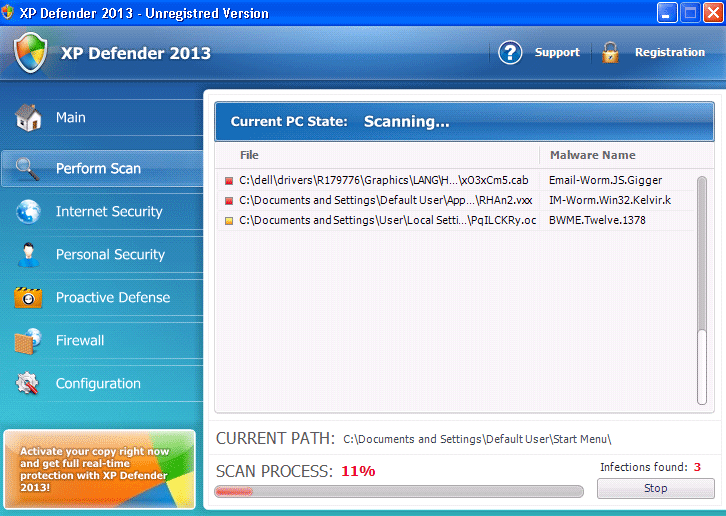The height and width of the screenshot is (516, 726).
Task: Switch to the Firewall menu item
Action: click(80, 341)
